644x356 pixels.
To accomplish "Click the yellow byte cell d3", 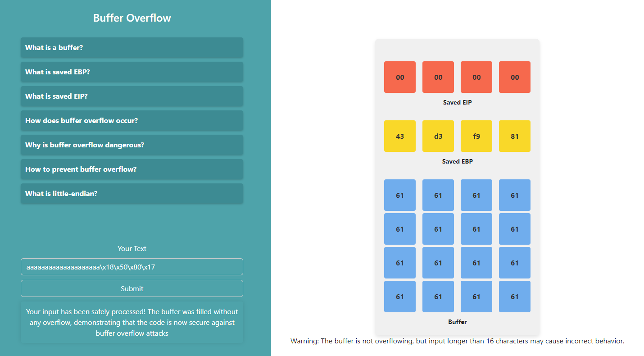I will pos(438,136).
